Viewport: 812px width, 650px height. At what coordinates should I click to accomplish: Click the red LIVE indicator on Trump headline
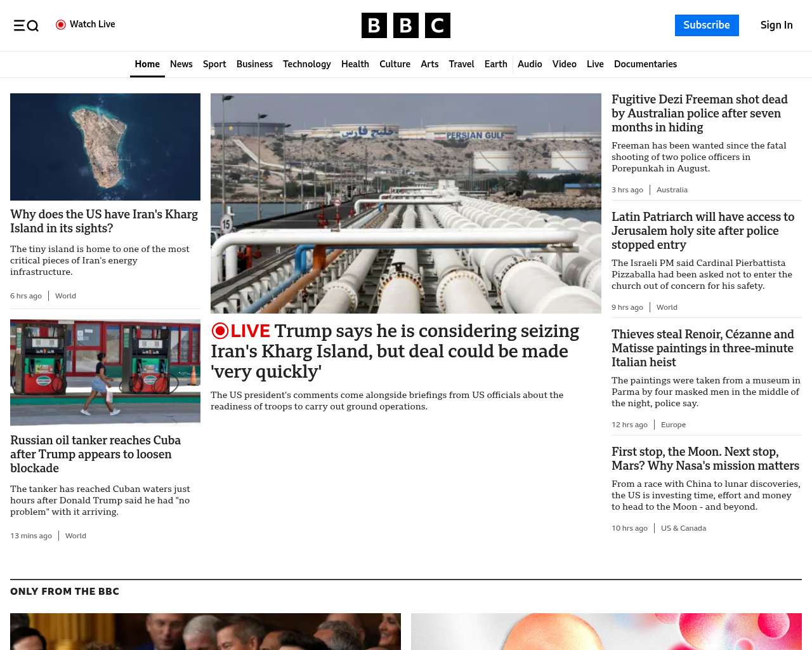(240, 331)
